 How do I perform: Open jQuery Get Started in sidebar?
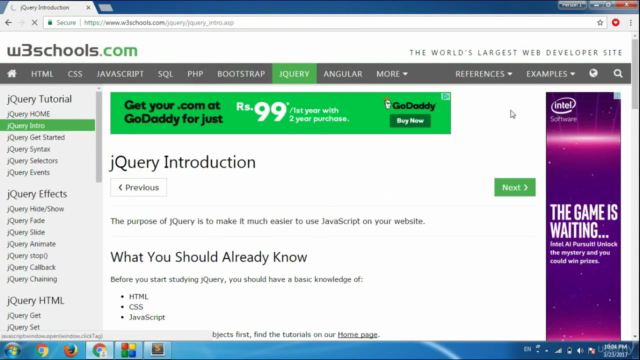point(36,138)
